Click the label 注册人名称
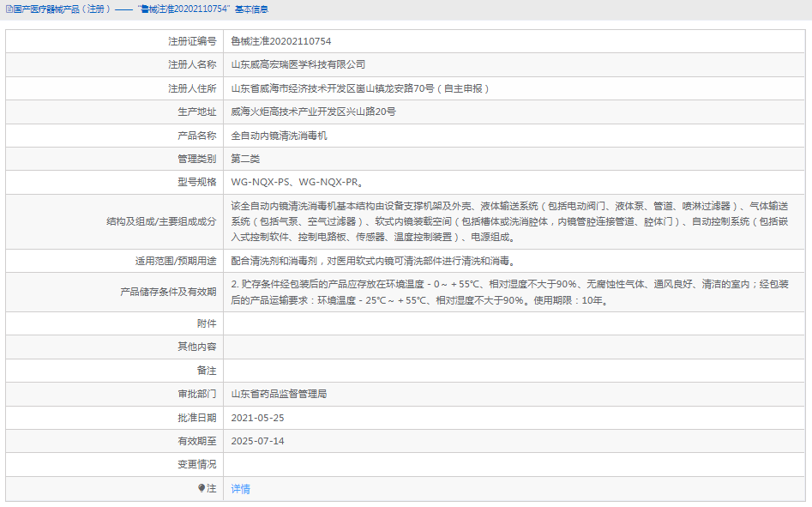The image size is (812, 507). pyautogui.click(x=192, y=64)
